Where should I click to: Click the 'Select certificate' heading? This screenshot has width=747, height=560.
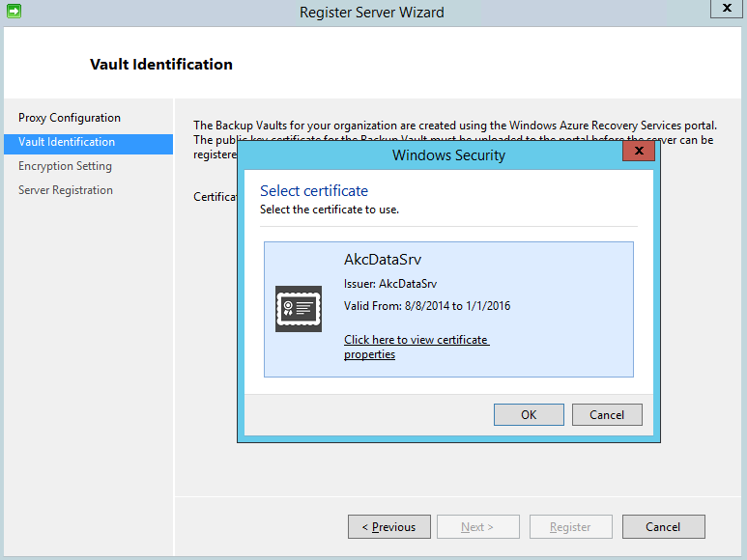314,191
